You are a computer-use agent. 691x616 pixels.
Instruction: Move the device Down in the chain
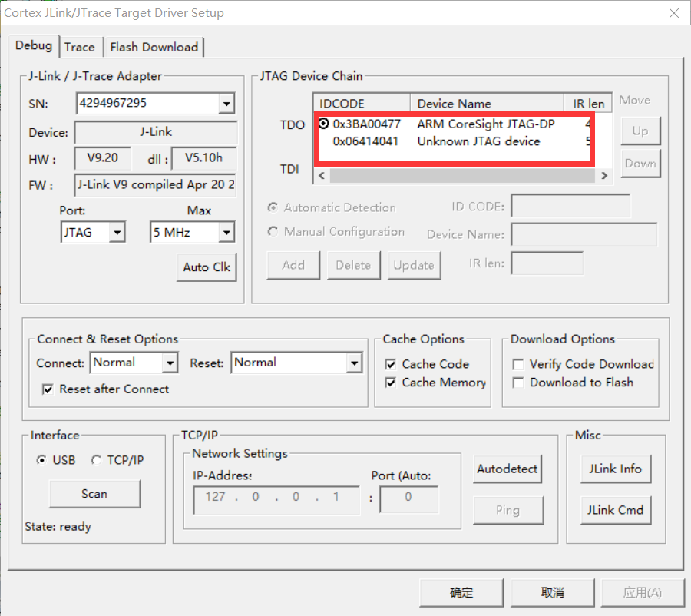tap(640, 164)
